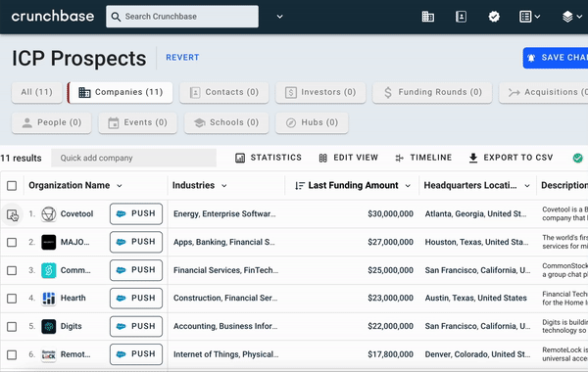588x372 pixels.
Task: Open the companies building icon in header
Action: pyautogui.click(x=428, y=17)
